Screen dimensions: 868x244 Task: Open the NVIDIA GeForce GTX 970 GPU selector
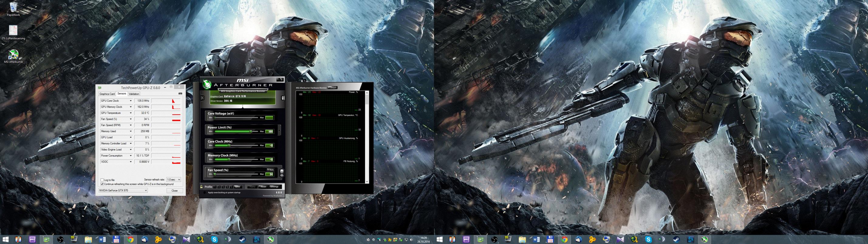123,191
